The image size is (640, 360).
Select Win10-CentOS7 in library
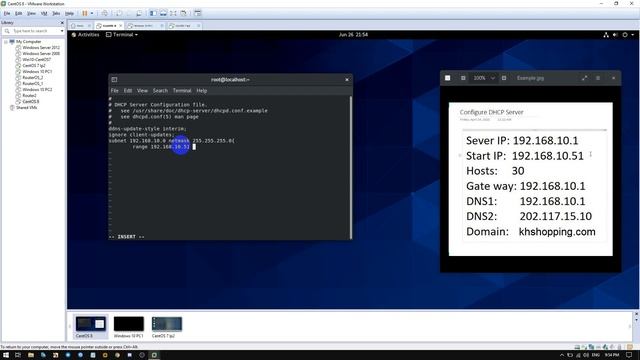coord(36,60)
